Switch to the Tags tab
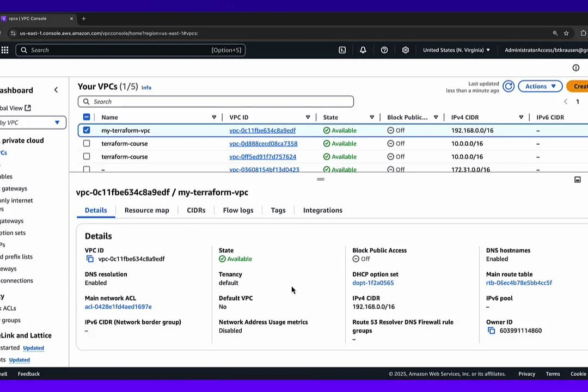Screen dimensions: 588x392 coord(278,211)
